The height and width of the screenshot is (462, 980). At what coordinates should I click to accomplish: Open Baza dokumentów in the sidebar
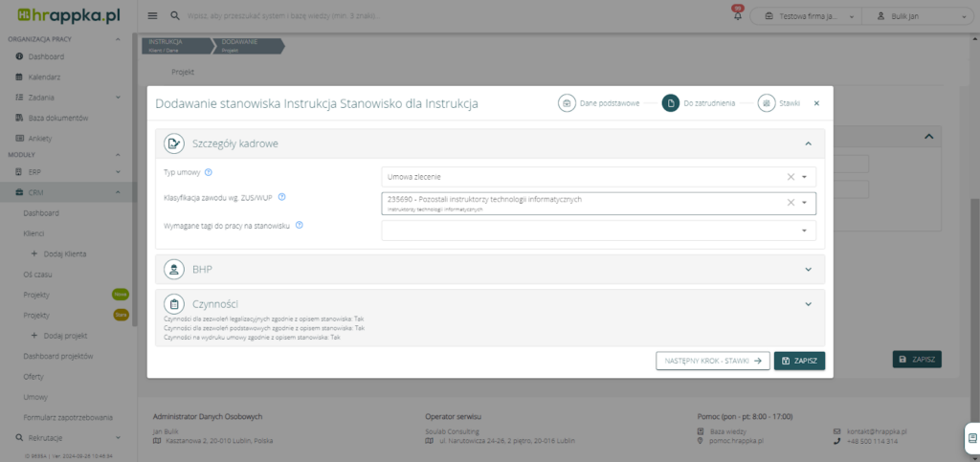pyautogui.click(x=57, y=118)
